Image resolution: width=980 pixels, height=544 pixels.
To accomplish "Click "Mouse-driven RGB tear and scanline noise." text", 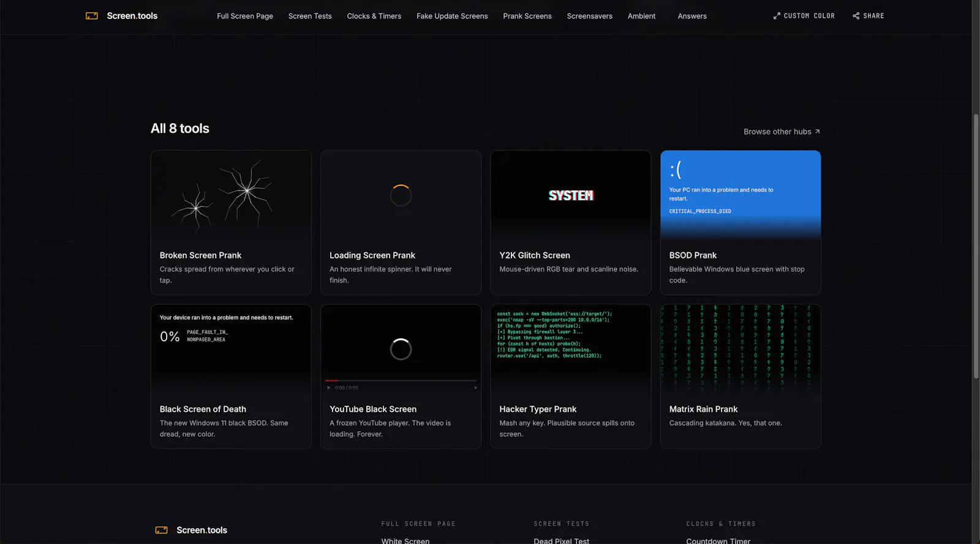I will point(568,270).
